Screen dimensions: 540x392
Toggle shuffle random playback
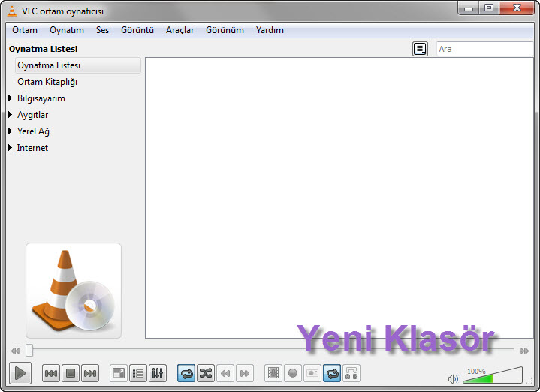point(206,373)
